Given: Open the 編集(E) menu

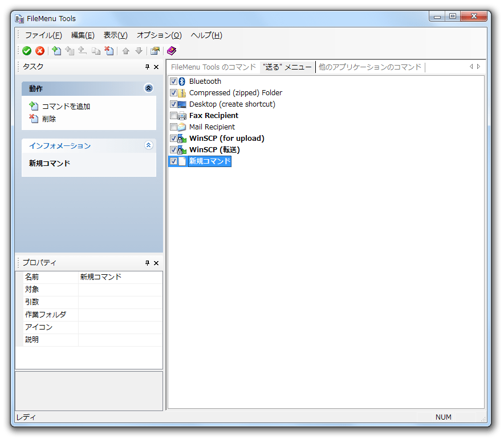Looking at the screenshot, I should click(83, 35).
